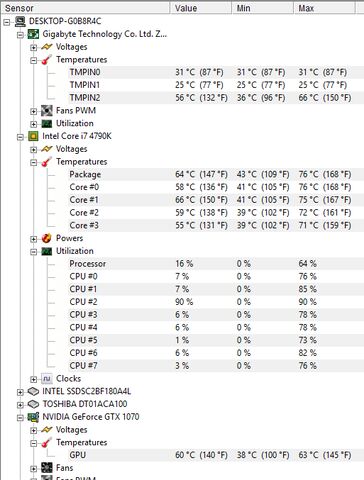Expand the Voltages node under Gigabyte
Viewport: 364px width, 480px height.
33,47
